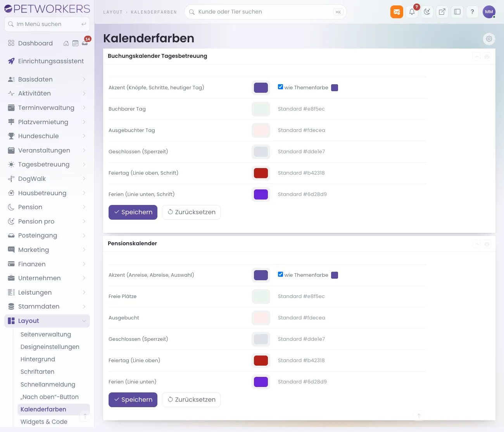Screen dimensions: 504x432
Task: Open Akzent (Anreise, Abreise, Auswahl) color swatch
Action: [261, 275]
